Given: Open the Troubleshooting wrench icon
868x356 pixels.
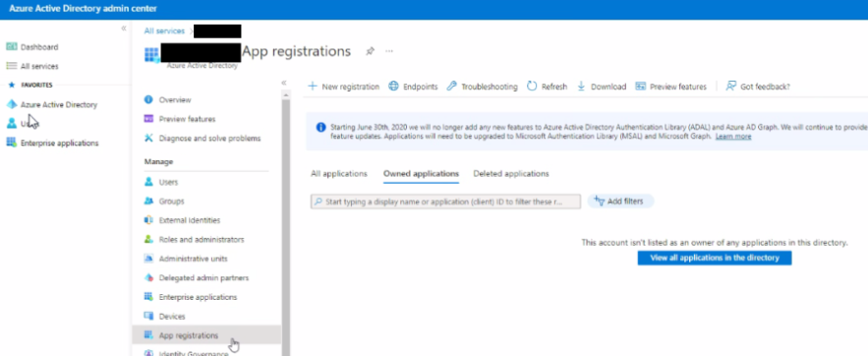Looking at the screenshot, I should point(452,87).
